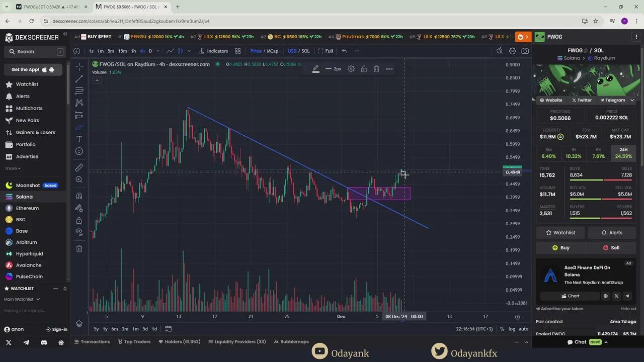Image resolution: width=644 pixels, height=362 pixels.
Task: Enable magnet mode for drawings
Action: pos(79,196)
